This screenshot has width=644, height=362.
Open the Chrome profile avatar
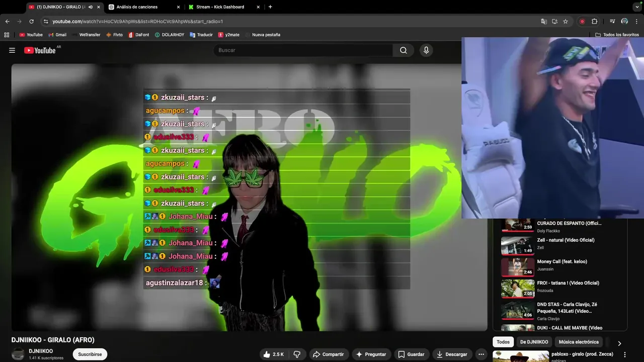[624, 22]
